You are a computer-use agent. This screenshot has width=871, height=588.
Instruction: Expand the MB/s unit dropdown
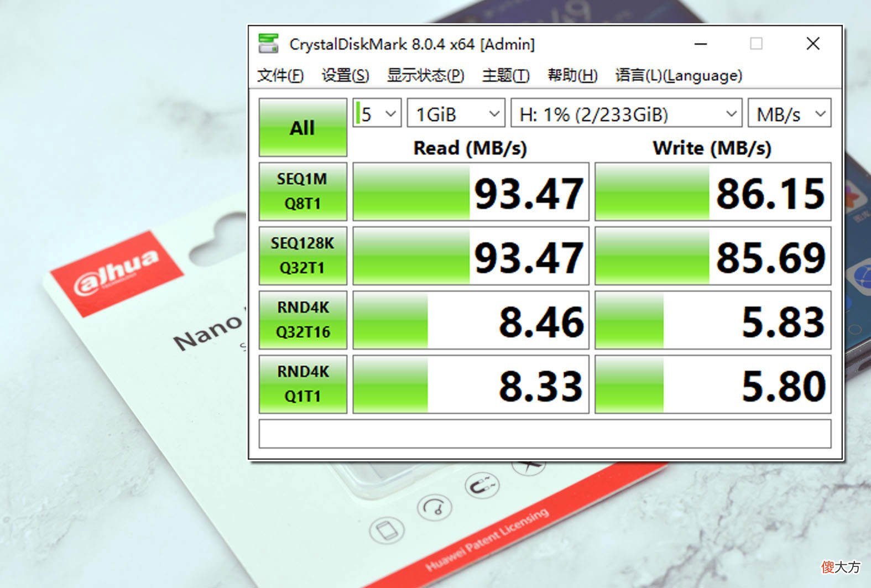[x=789, y=113]
